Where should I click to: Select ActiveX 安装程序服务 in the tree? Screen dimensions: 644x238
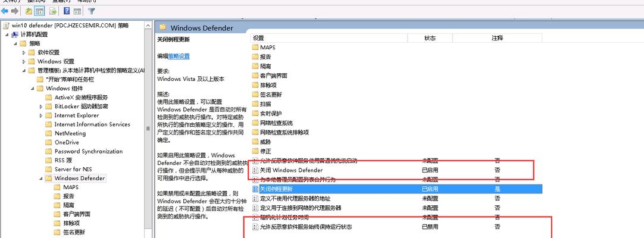point(82,97)
